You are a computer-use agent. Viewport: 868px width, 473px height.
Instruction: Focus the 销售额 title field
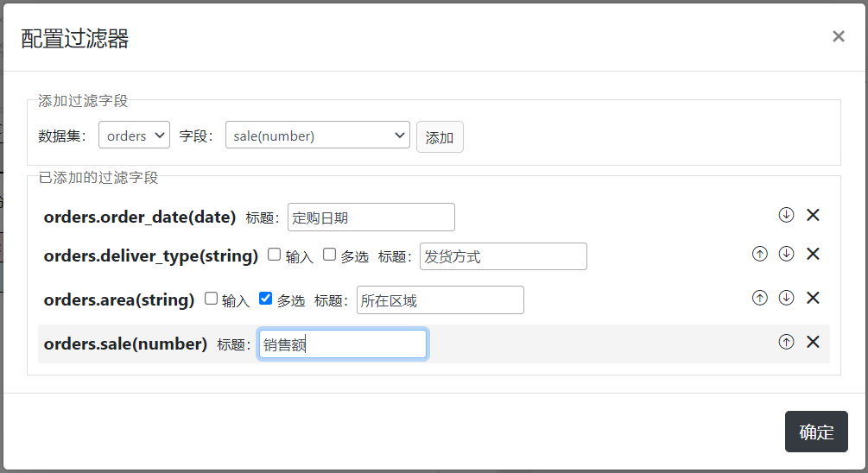tap(343, 344)
